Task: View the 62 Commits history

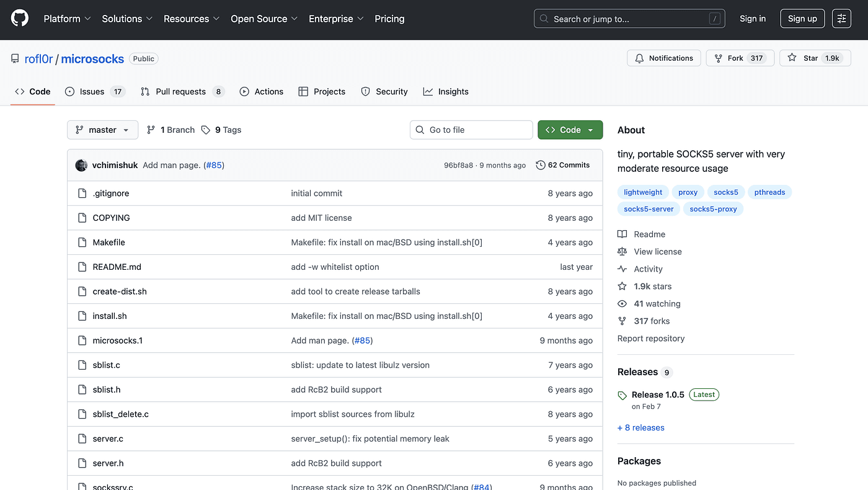Action: tap(563, 166)
